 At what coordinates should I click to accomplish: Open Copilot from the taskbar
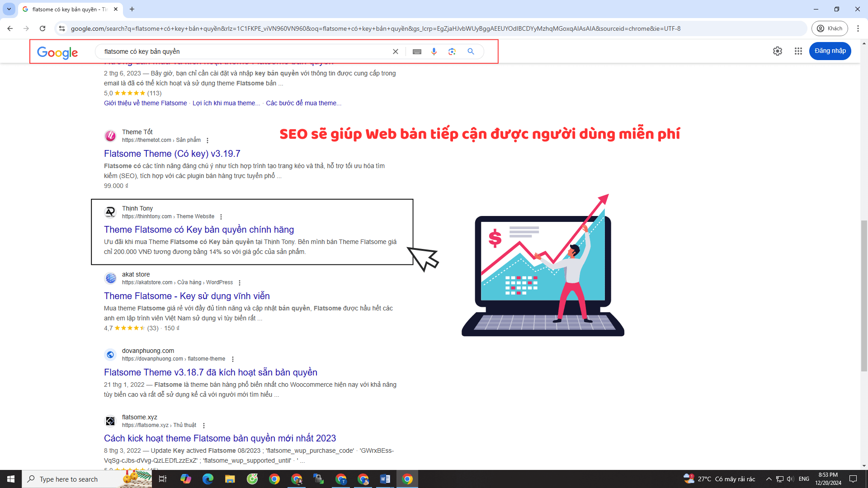[185, 479]
